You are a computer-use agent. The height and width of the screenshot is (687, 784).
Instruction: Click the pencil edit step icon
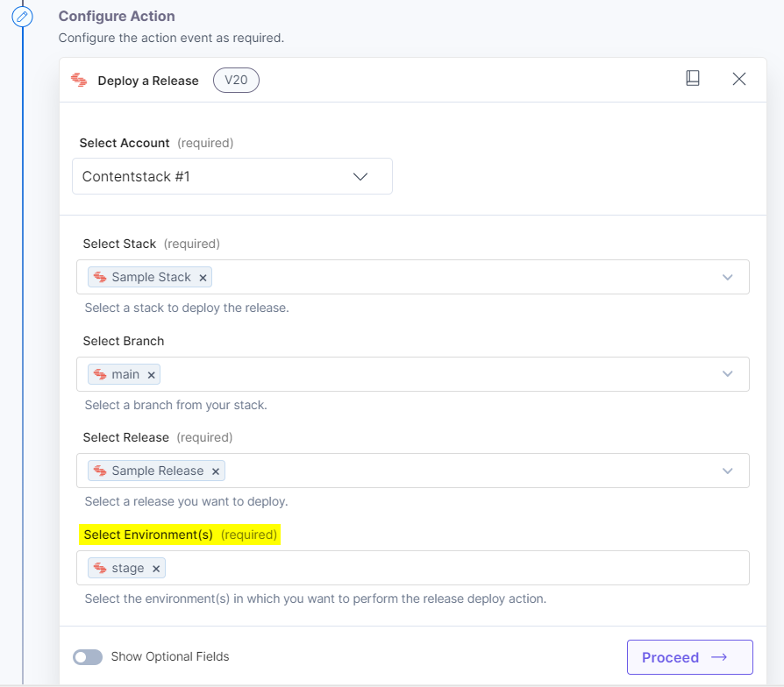pos(22,17)
